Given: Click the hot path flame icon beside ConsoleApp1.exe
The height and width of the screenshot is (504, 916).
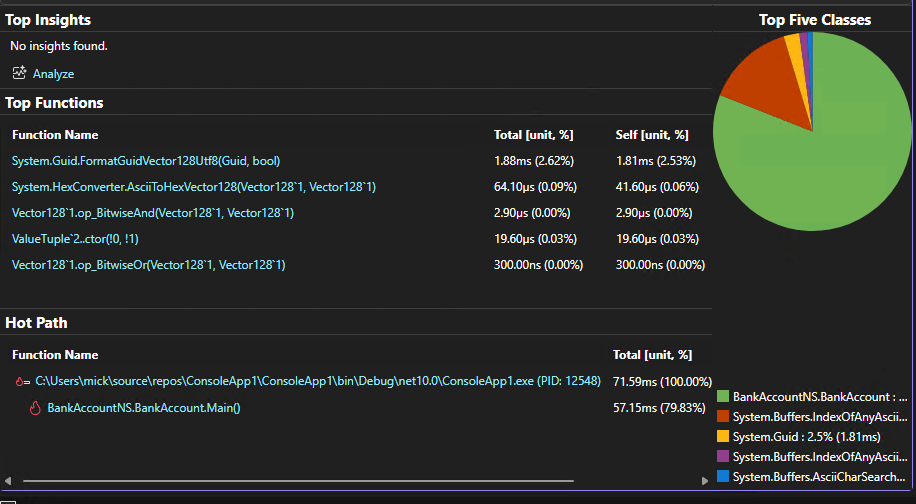Looking at the screenshot, I should 23,381.
